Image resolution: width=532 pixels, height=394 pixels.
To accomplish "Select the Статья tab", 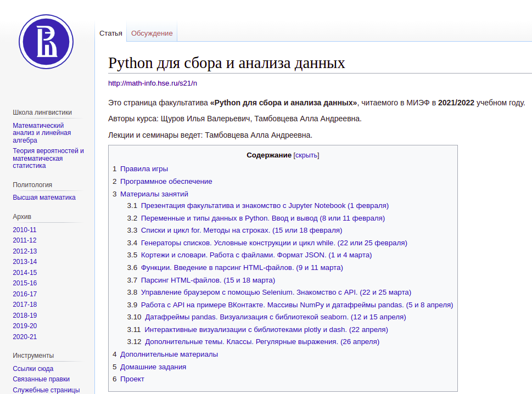I will tap(110, 33).
